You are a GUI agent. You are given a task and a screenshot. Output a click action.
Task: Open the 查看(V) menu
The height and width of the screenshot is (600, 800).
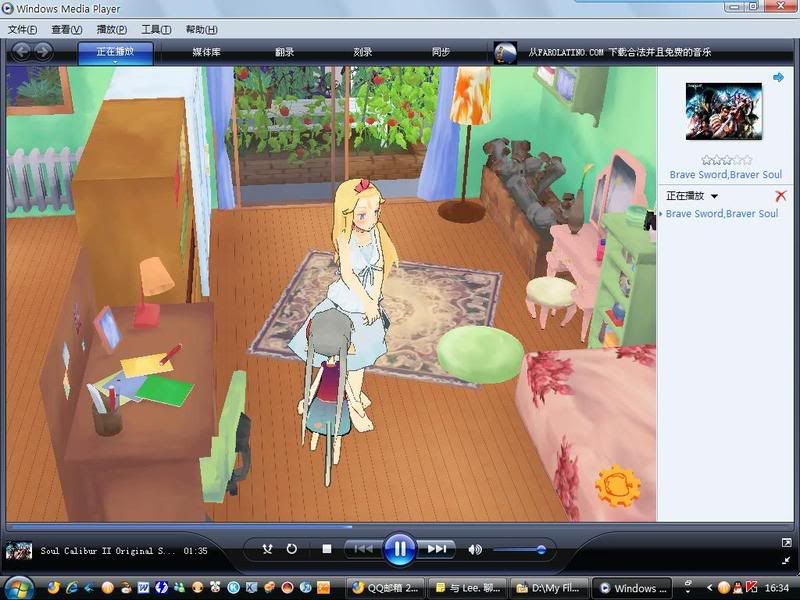[x=67, y=30]
